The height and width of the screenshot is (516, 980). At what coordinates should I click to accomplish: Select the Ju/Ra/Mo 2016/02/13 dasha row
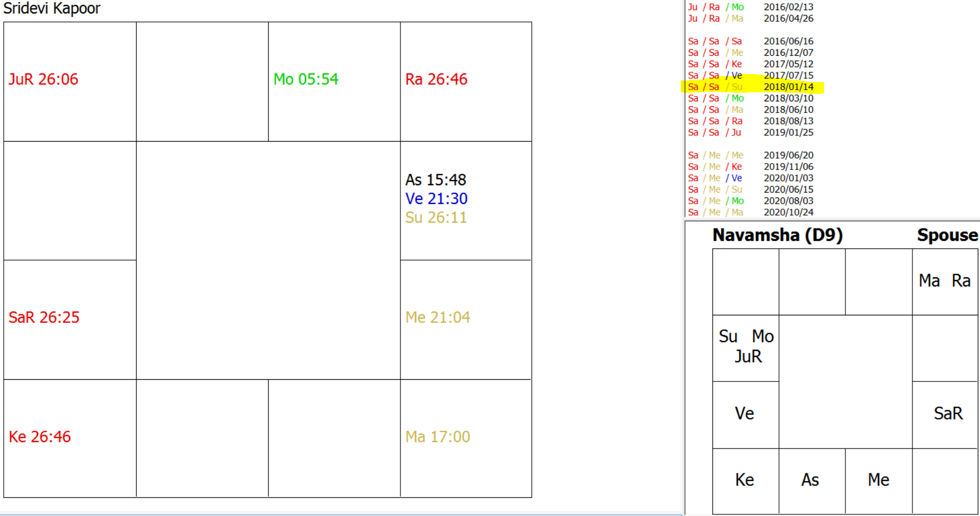coord(751,7)
